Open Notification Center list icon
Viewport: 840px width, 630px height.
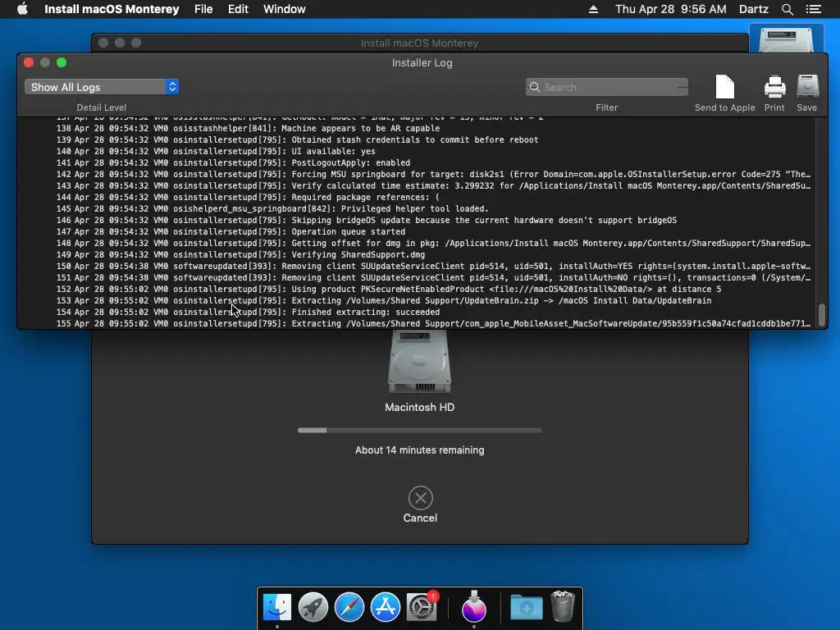[x=814, y=9]
